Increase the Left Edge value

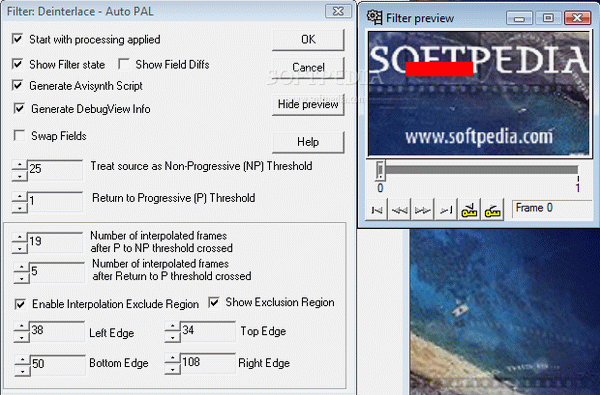pos(21,326)
